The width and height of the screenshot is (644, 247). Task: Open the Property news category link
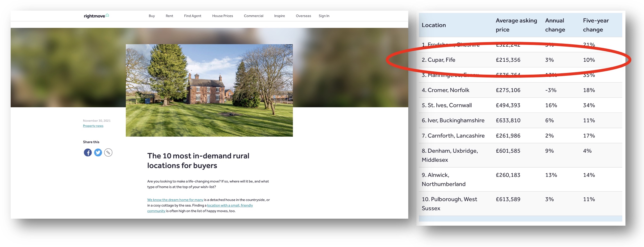coord(93,126)
